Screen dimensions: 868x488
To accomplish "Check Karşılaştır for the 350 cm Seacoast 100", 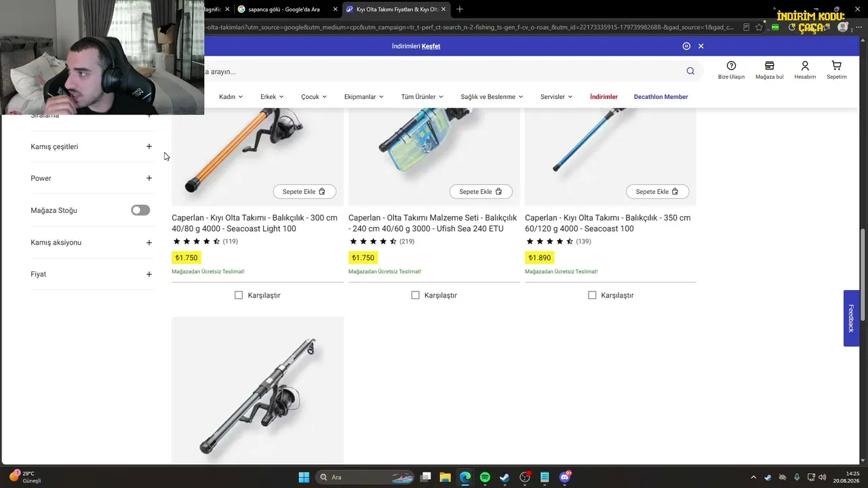I will pos(592,295).
